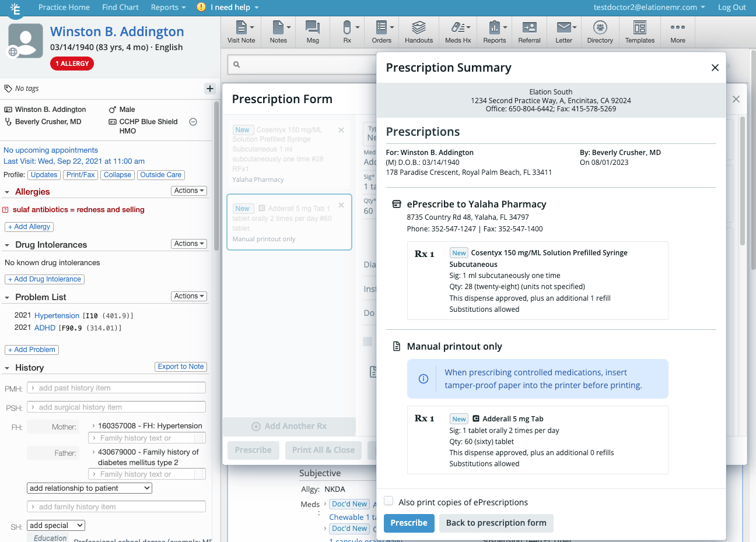Remove Cosentyx prescription from list
Image resolution: width=756 pixels, height=542 pixels.
[x=341, y=130]
